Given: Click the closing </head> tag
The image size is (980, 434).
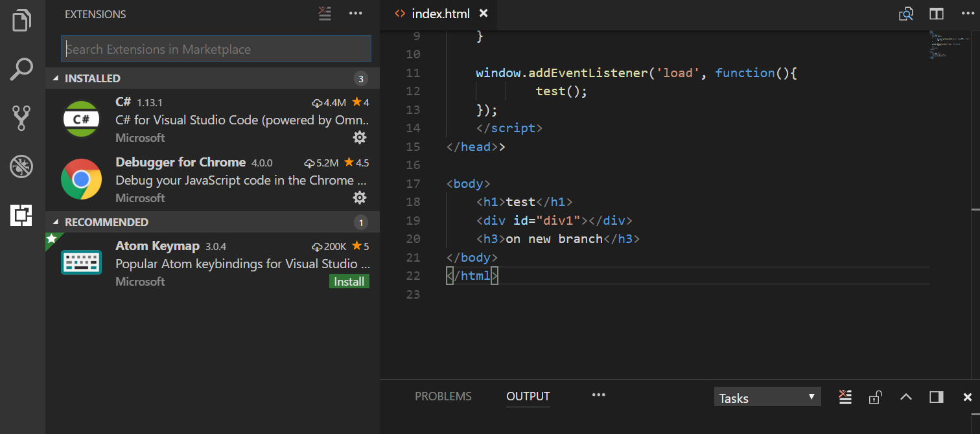Looking at the screenshot, I should (472, 147).
